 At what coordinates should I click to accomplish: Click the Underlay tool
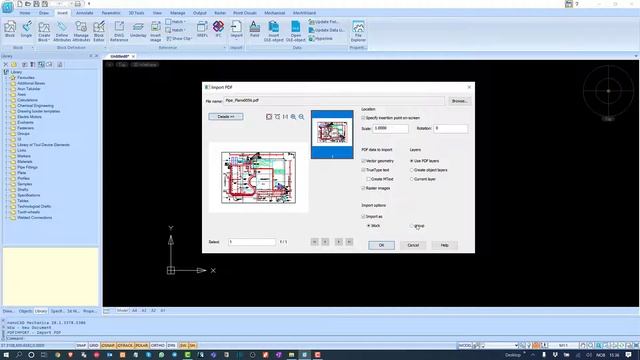point(138,29)
